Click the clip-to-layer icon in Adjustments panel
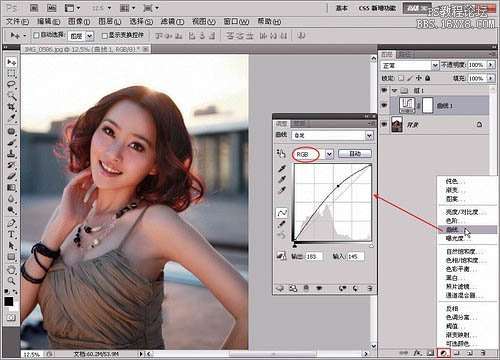The height and width of the screenshot is (360, 500). point(293,288)
